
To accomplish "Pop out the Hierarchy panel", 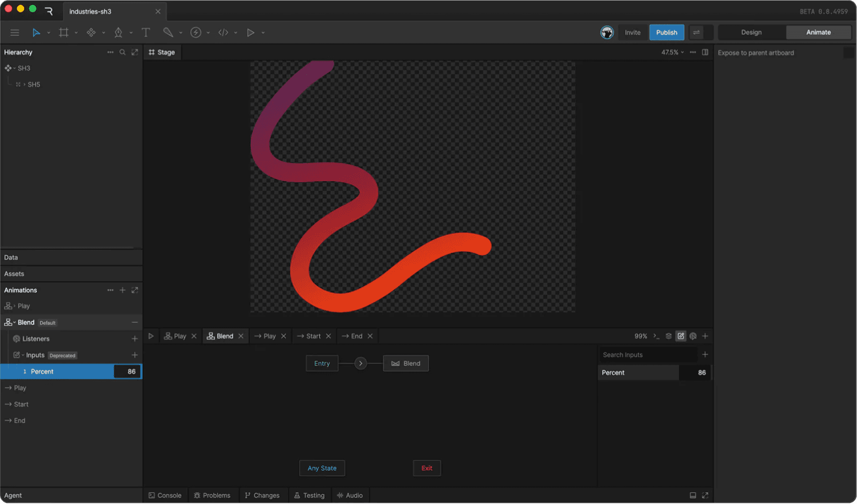I will (135, 52).
